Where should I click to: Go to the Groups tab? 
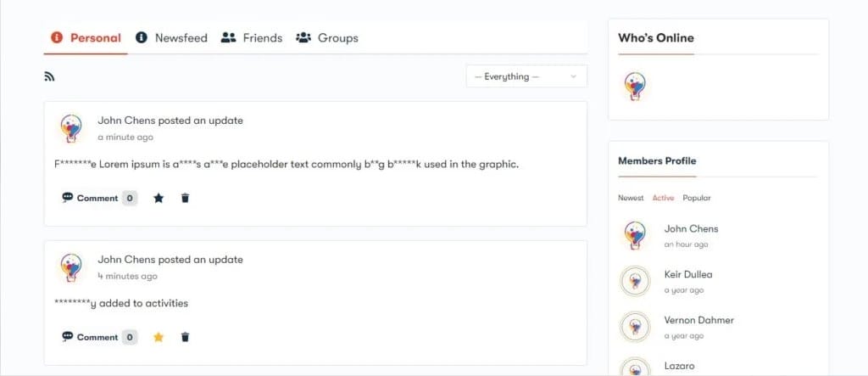click(327, 38)
